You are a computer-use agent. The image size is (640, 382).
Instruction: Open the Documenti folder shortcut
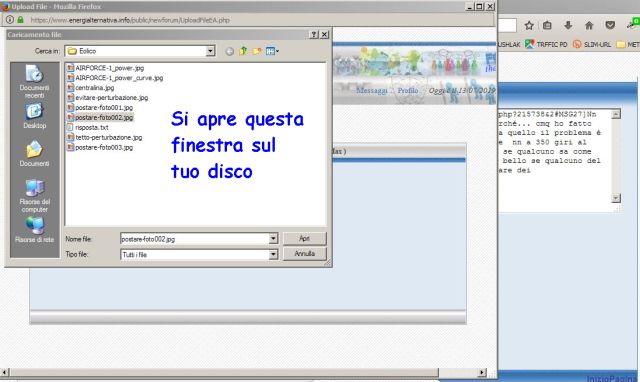(34, 154)
